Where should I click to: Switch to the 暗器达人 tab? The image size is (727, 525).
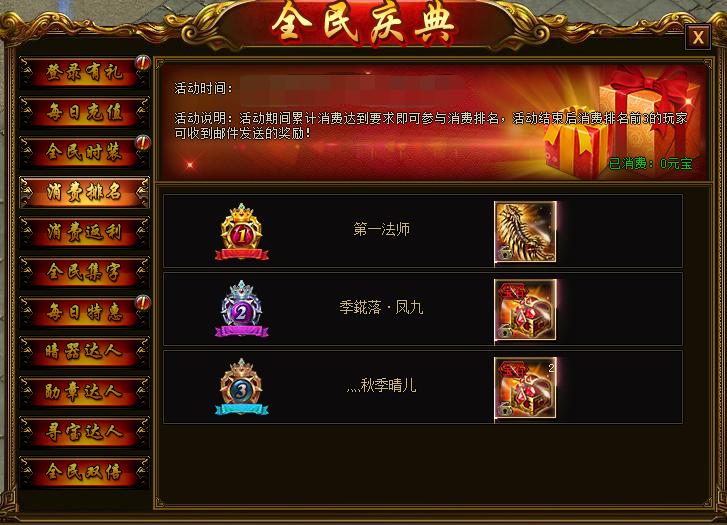point(84,352)
